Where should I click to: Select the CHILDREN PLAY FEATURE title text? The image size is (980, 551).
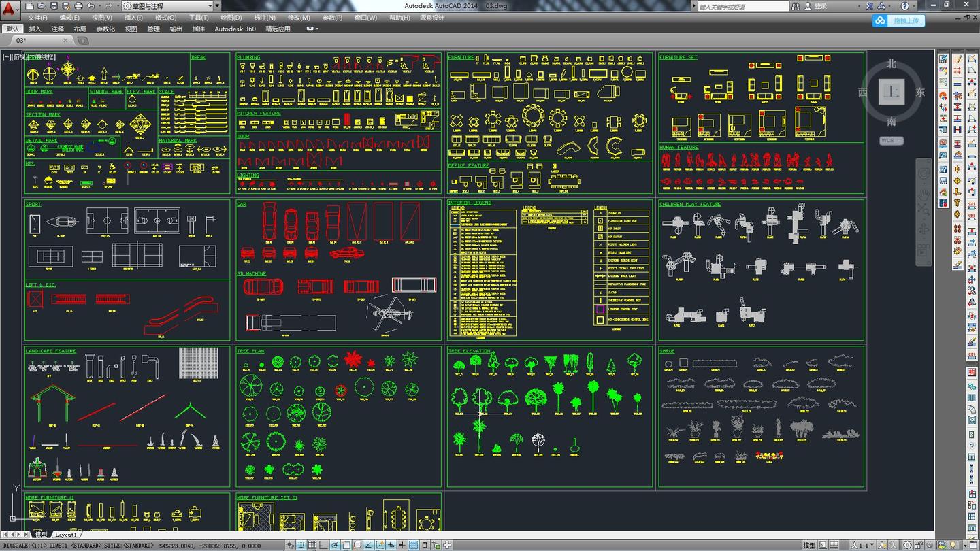coord(690,204)
